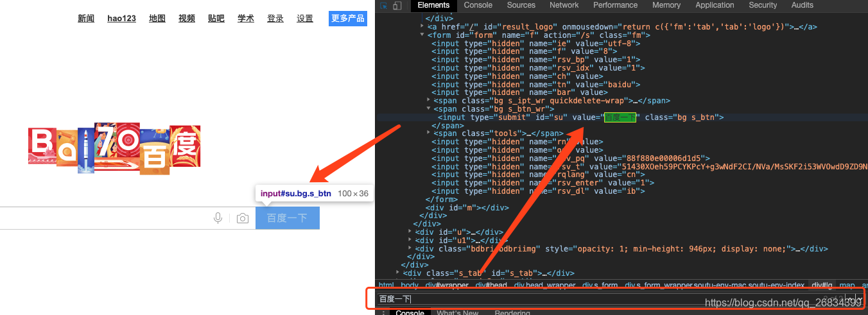Image resolution: width=868 pixels, height=315 pixels.
Task: Activate the inspect element picker icon
Action: [384, 5]
